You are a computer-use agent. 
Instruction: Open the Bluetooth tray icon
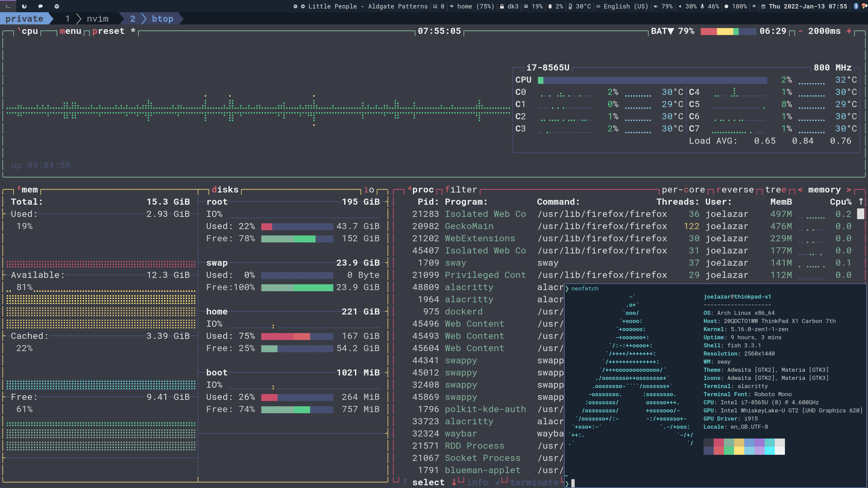(x=856, y=6)
